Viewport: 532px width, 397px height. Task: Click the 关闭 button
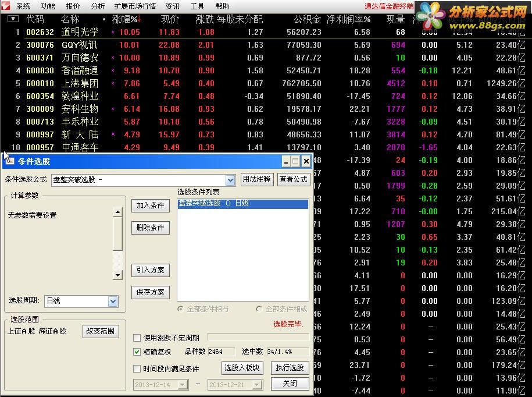pyautogui.click(x=290, y=384)
